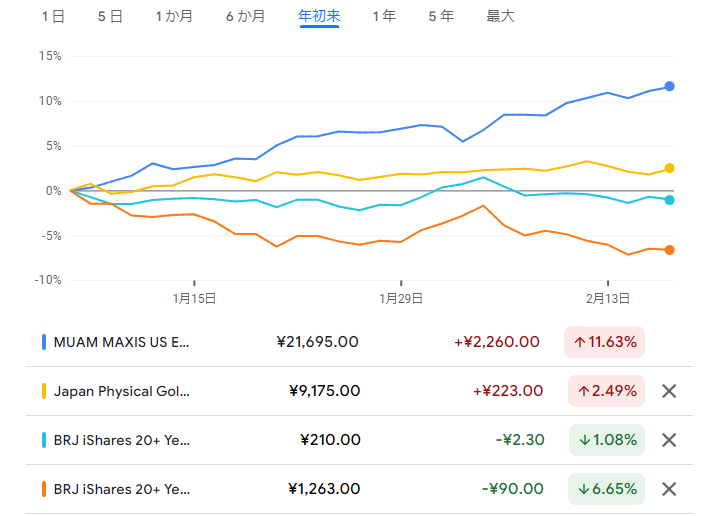Switch chart to 1年 range

click(x=383, y=16)
